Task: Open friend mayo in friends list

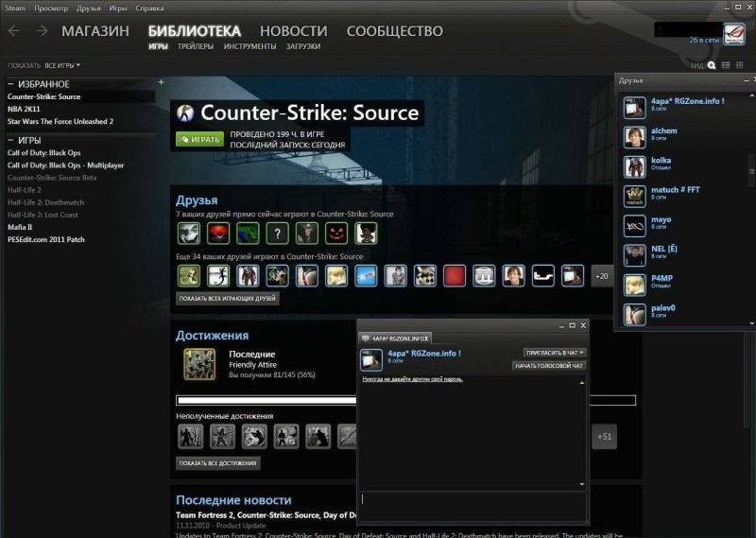Action: pos(684,226)
